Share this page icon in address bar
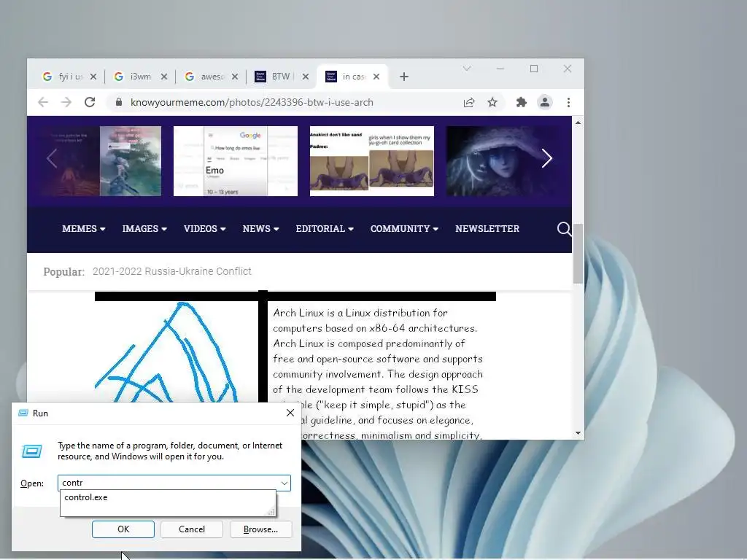This screenshot has height=560, width=747. pos(469,102)
